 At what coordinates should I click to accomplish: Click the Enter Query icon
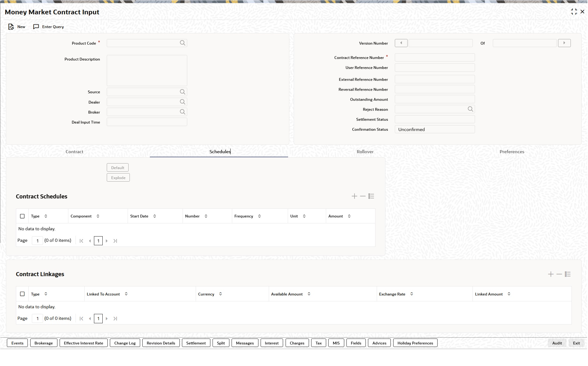coord(36,27)
